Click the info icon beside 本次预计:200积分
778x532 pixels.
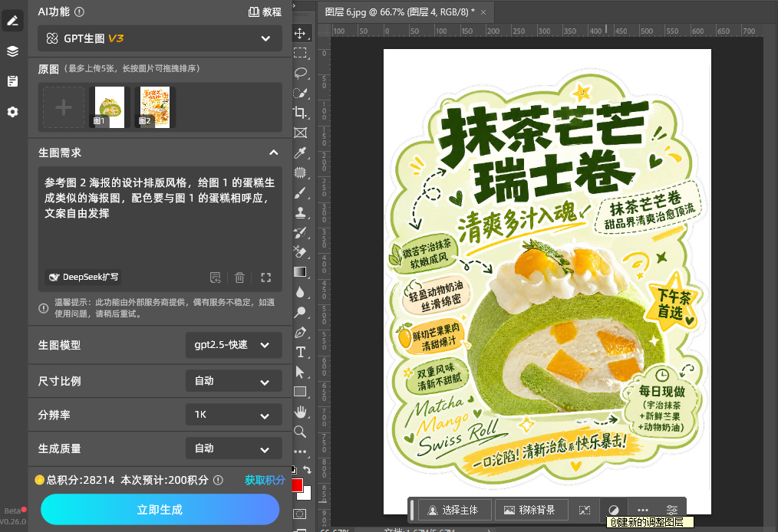click(x=218, y=480)
